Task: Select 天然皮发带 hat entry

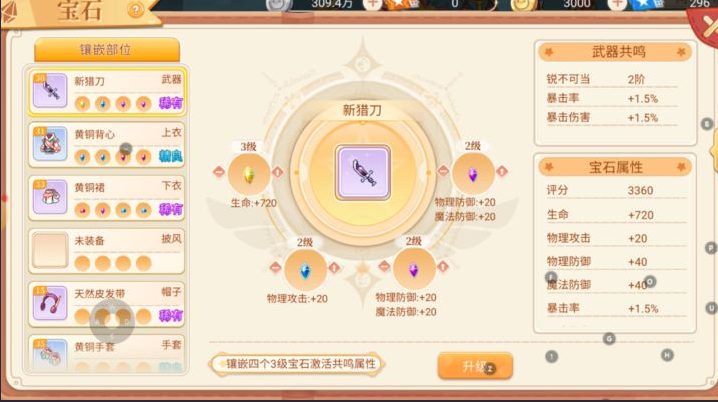Action: pyautogui.click(x=107, y=304)
